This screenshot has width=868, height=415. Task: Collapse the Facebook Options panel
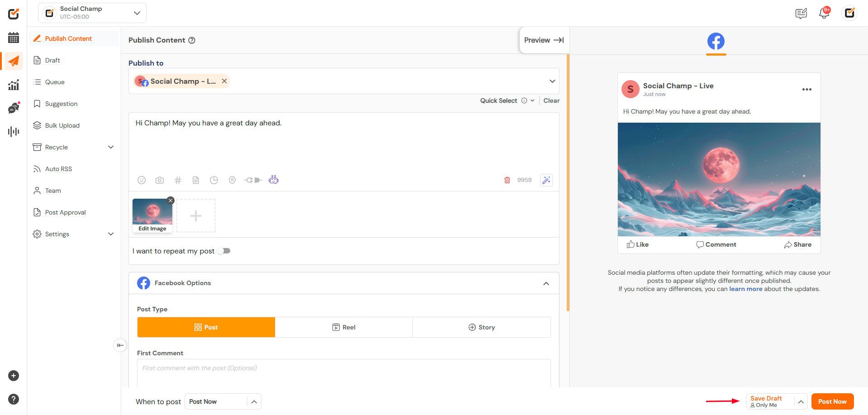click(546, 283)
